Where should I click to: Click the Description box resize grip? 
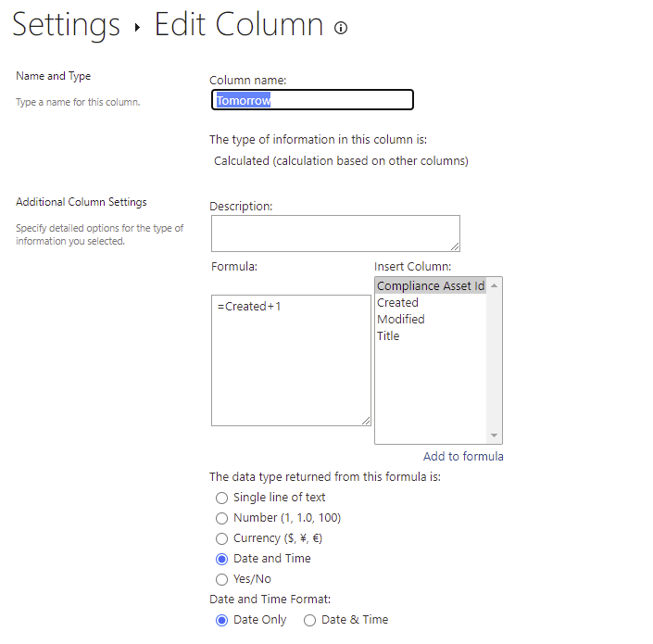coord(455,246)
